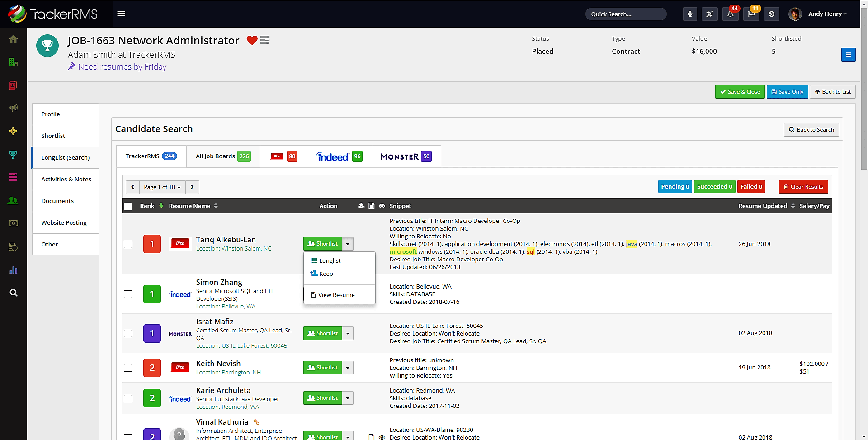Click the trophy Opportunities icon in sidebar
The width and height of the screenshot is (868, 440).
coord(14,154)
